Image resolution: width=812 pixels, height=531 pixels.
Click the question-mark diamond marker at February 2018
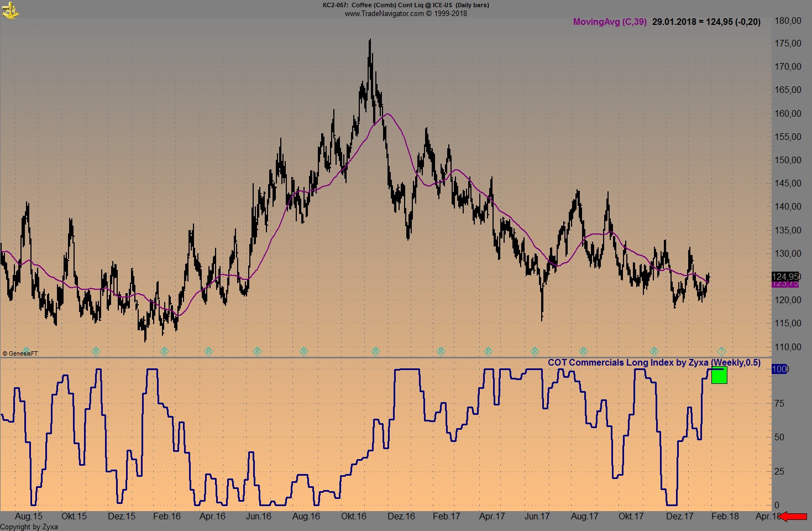pyautogui.click(x=721, y=351)
